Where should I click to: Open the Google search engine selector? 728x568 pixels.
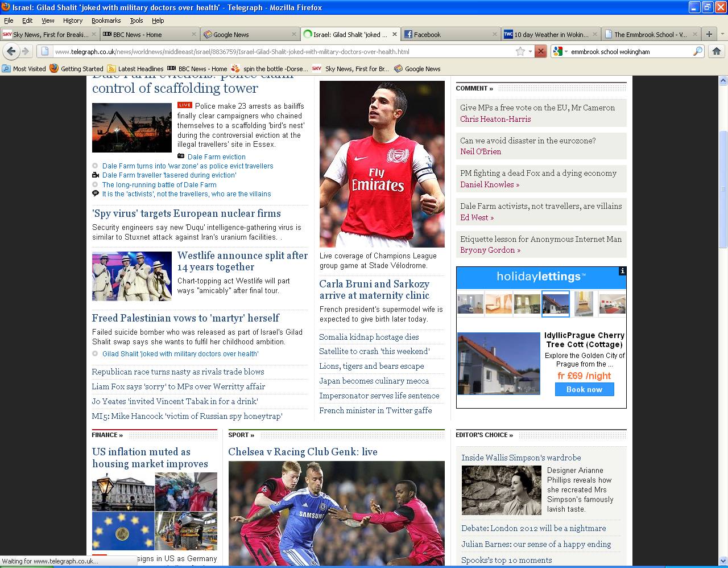[x=560, y=51]
